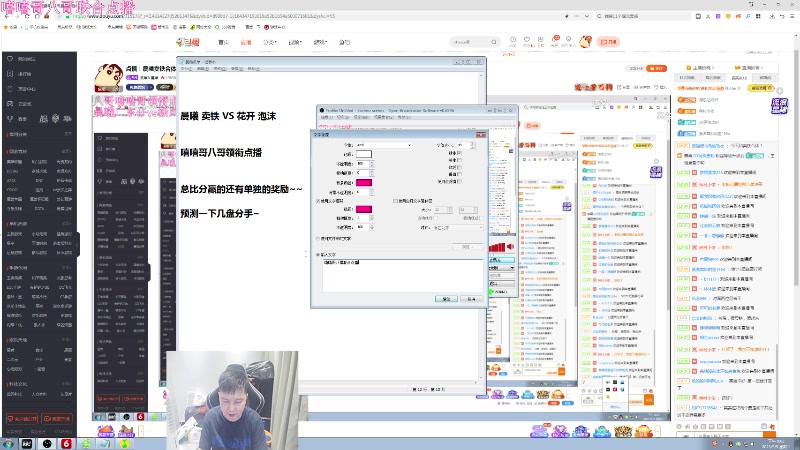Image resolution: width=800 pixels, height=450 pixels.
Task: Click the Browse button for the text file path
Action: [468, 247]
